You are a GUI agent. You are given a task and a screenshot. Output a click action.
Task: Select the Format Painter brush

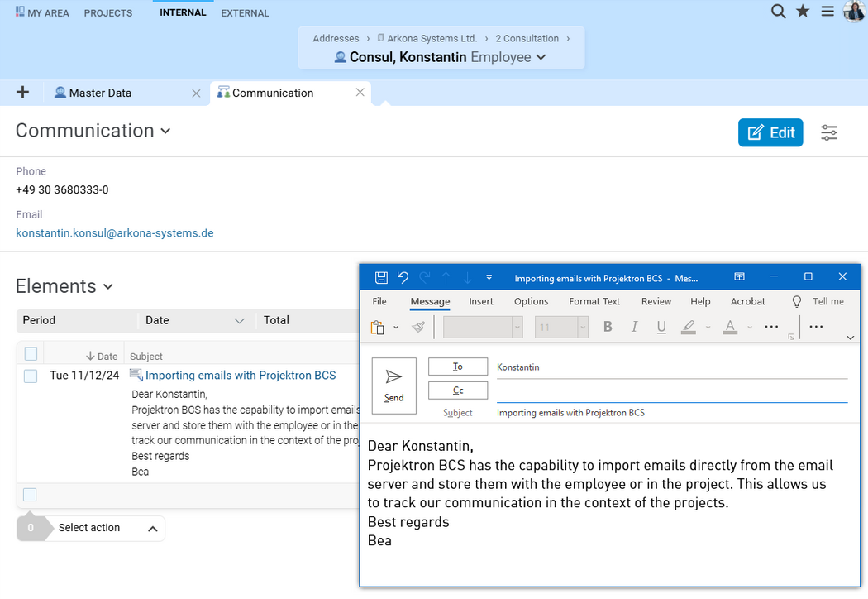pyautogui.click(x=419, y=327)
